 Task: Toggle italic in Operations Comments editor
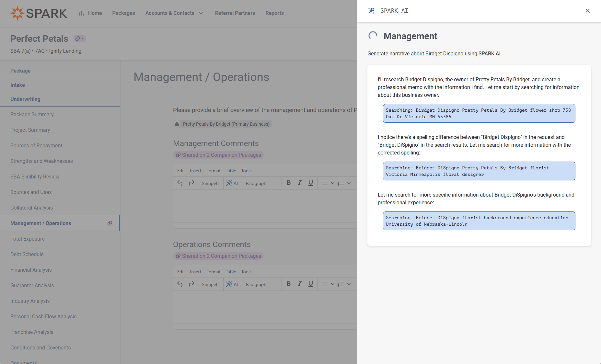pyautogui.click(x=300, y=284)
